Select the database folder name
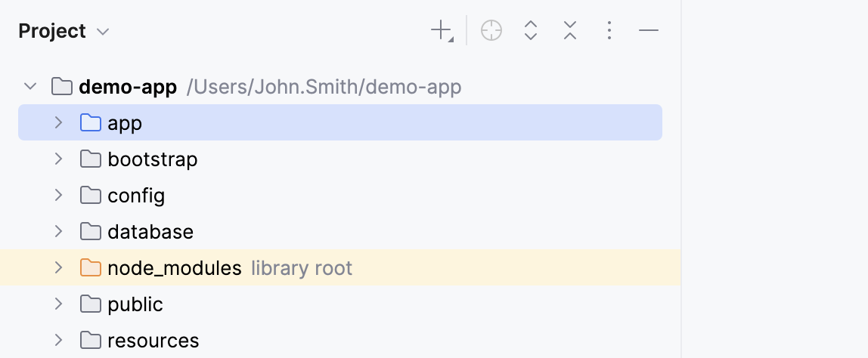 tap(150, 232)
